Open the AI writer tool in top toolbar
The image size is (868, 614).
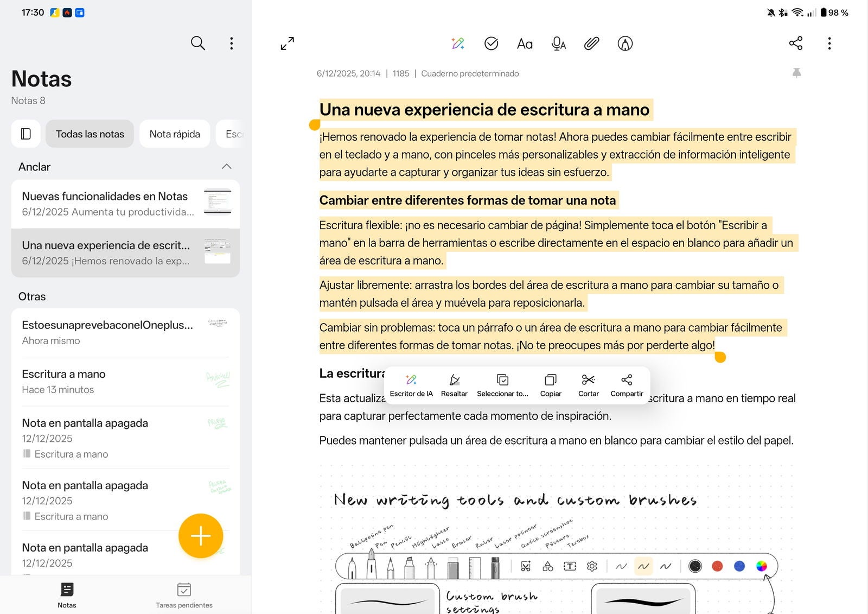(x=457, y=43)
